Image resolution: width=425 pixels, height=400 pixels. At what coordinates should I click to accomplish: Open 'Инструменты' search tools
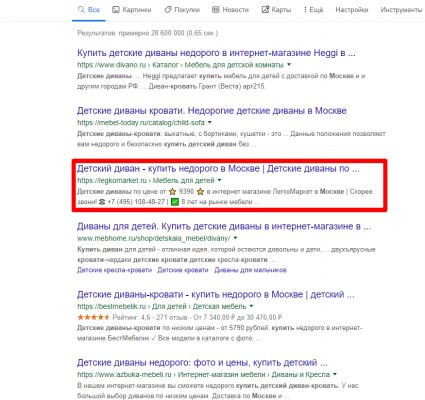tap(401, 10)
